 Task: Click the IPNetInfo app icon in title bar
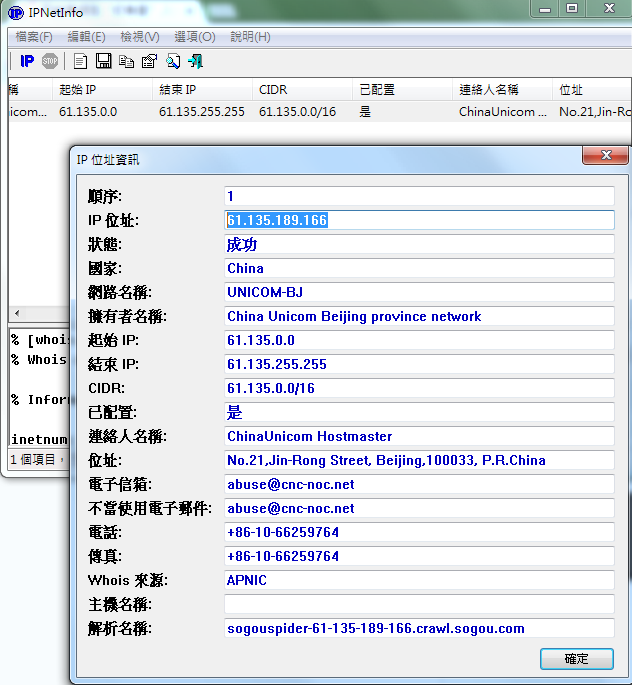[x=16, y=13]
